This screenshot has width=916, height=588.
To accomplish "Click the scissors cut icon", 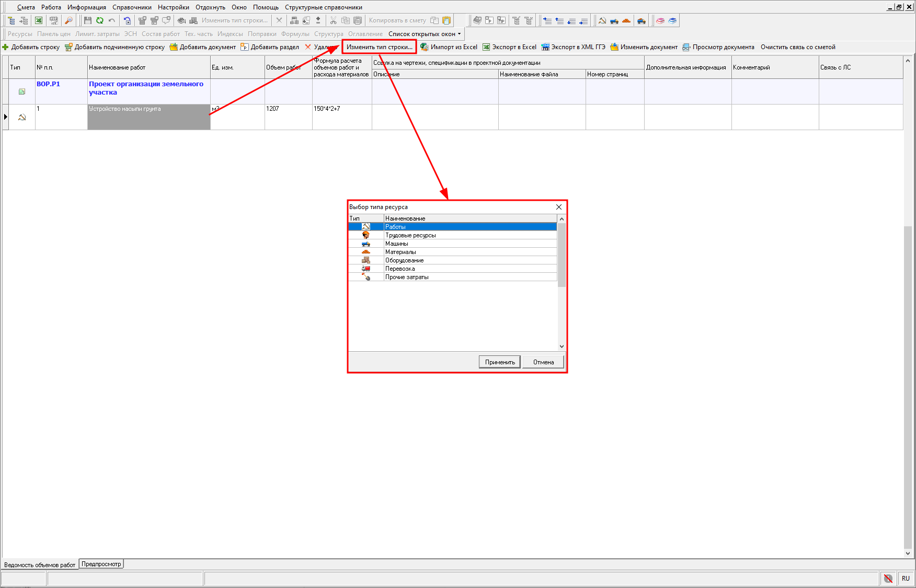I will (333, 20).
